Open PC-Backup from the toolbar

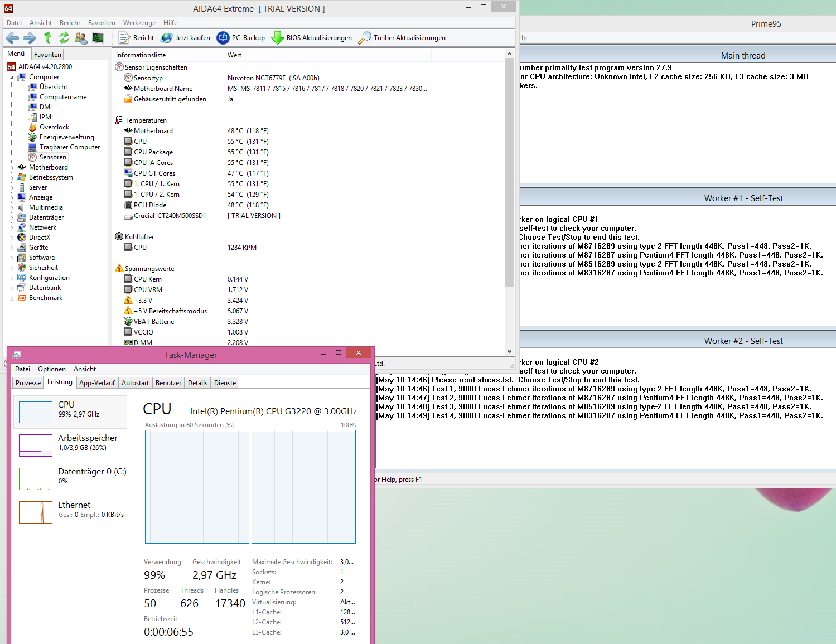click(241, 38)
